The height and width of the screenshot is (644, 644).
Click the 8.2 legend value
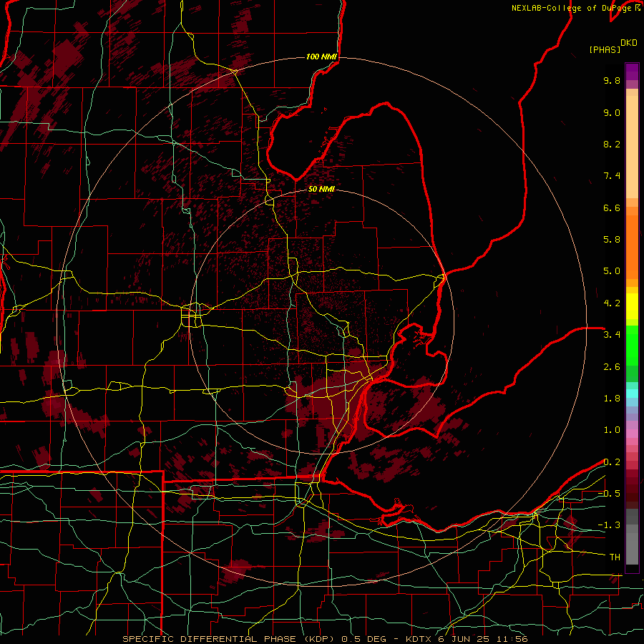coord(612,144)
